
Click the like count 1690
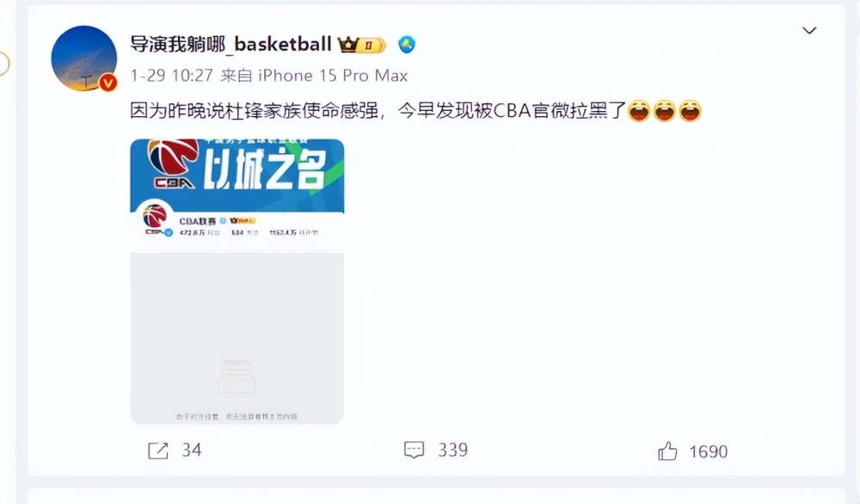point(709,452)
